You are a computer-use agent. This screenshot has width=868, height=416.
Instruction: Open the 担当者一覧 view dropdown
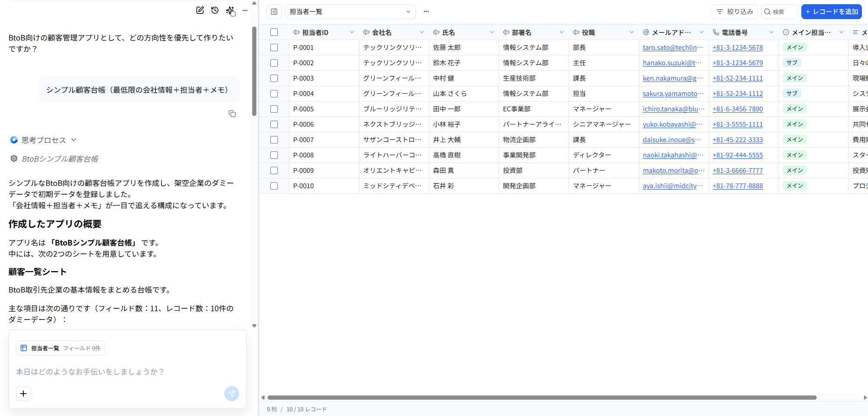(x=350, y=12)
